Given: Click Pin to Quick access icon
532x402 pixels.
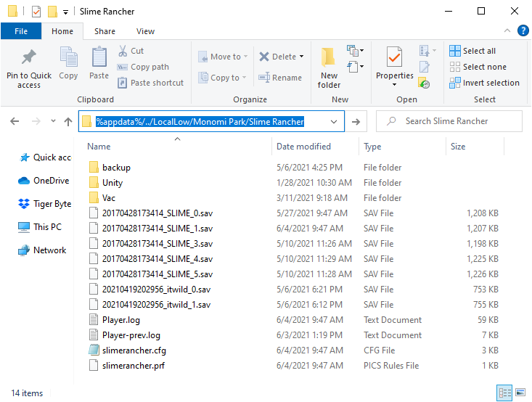Looking at the screenshot, I should (x=29, y=58).
